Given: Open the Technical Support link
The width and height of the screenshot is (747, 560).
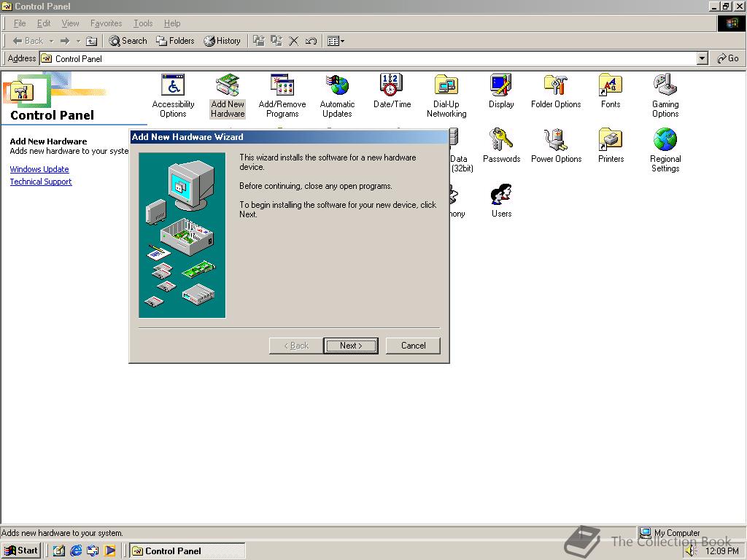Looking at the screenshot, I should point(41,182).
